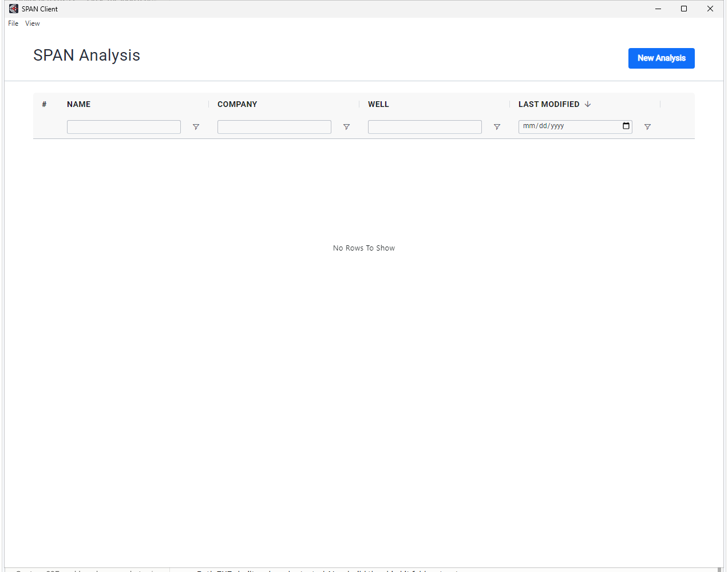
Task: Open the NAME column filter icon
Action: tap(196, 127)
